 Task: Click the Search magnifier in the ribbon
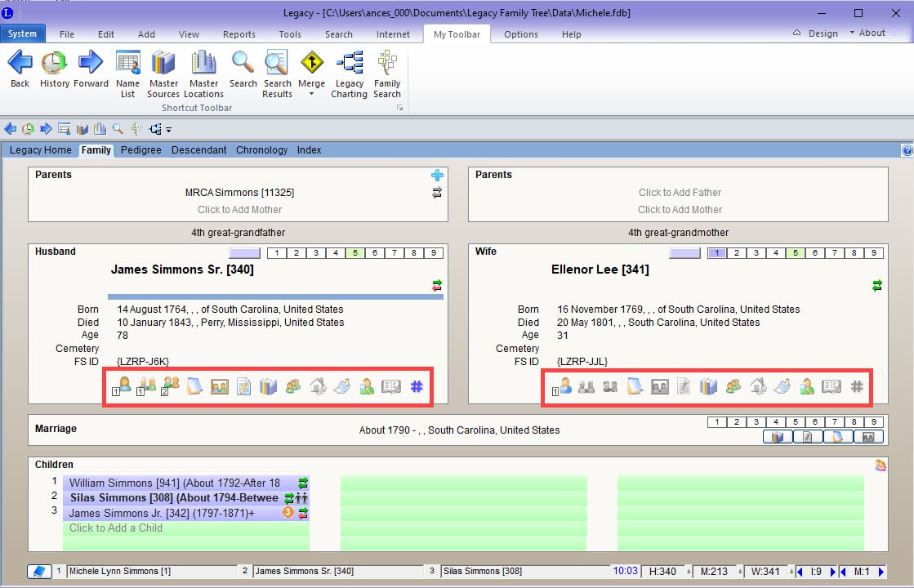tap(243, 69)
